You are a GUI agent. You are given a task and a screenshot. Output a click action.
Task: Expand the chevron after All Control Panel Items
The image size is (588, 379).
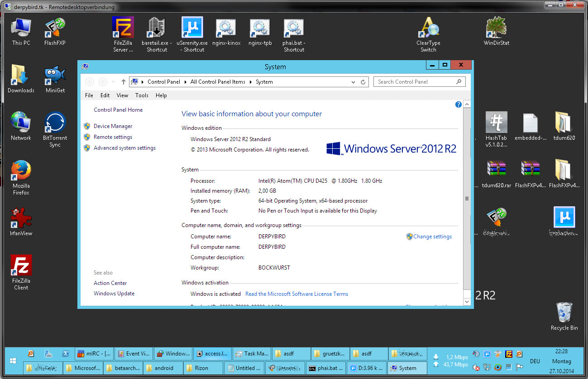coord(250,82)
